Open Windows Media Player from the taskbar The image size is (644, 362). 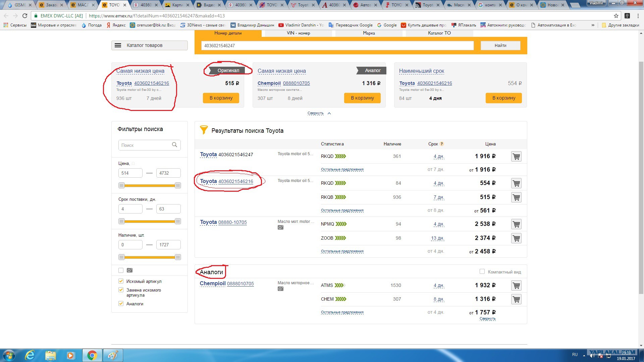(x=70, y=355)
